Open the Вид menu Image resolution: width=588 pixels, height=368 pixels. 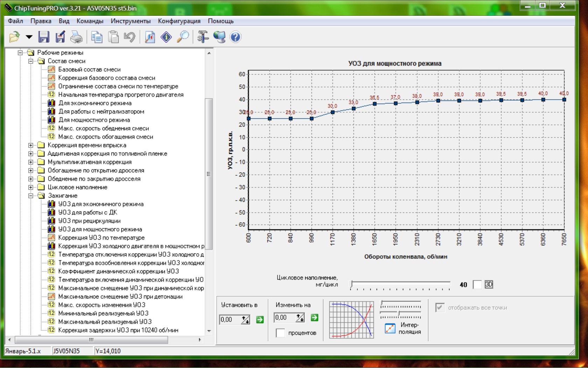click(64, 21)
